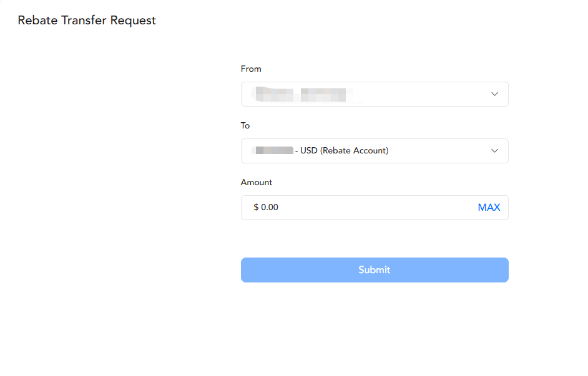The width and height of the screenshot is (588, 376).
Task: Click the second blurred segment in From field
Action: click(x=323, y=94)
